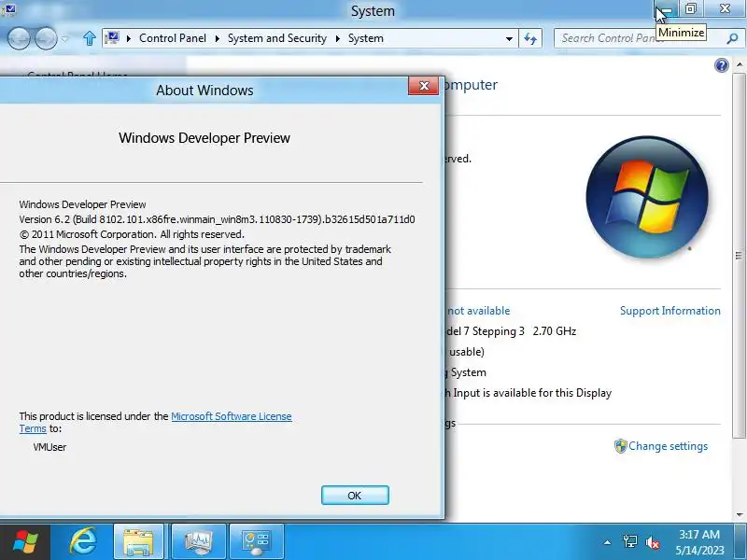This screenshot has width=747, height=560.
Task: Click Windows logo image in System
Action: 647,197
